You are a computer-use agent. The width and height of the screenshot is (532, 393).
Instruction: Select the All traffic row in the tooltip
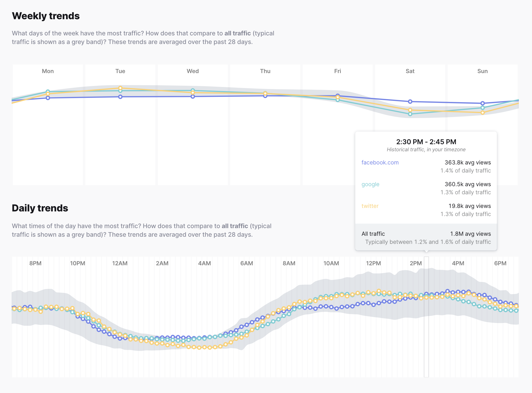[373, 233]
